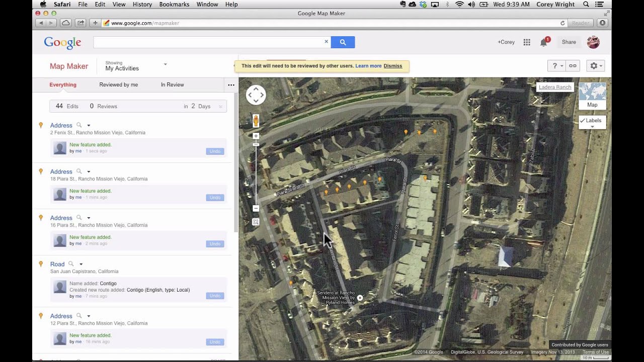Zoom to 16 Piara St. address magnifier
Viewport: 644px width, 362px height.
(x=79, y=218)
